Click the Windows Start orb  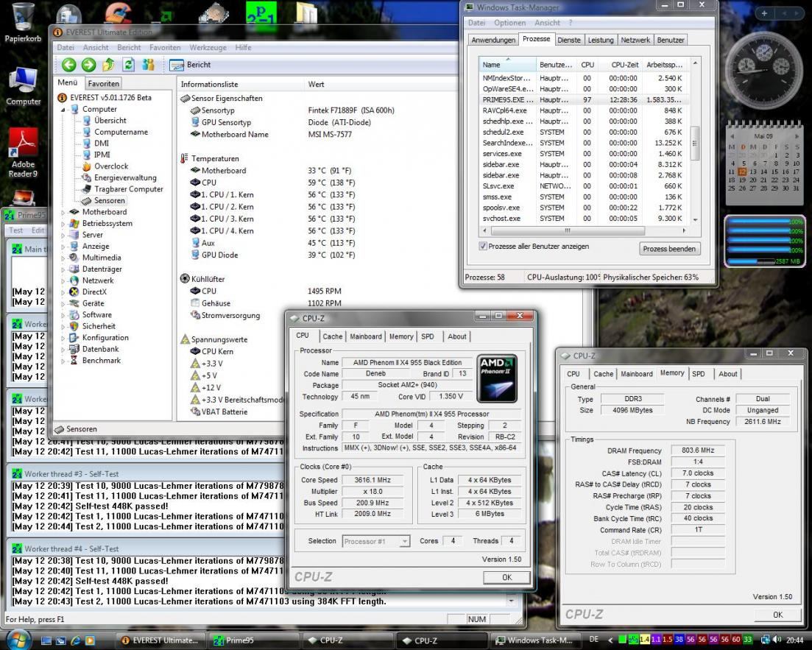point(18,640)
